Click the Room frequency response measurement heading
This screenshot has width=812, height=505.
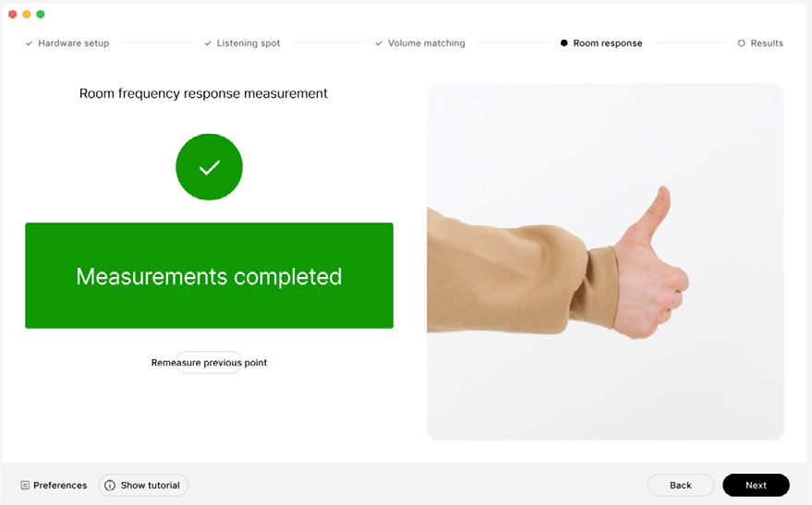pos(203,93)
